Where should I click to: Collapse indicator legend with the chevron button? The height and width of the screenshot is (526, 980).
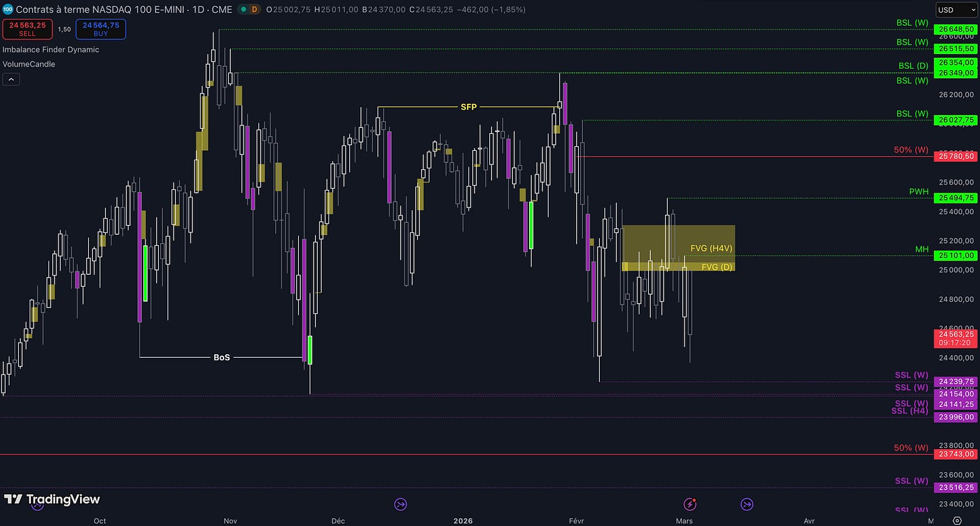click(x=11, y=79)
